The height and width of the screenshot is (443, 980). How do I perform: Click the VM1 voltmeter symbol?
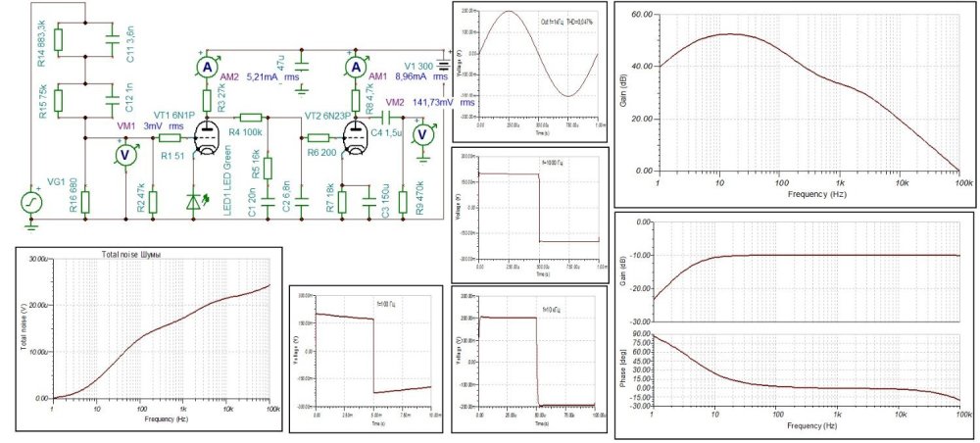pos(124,155)
